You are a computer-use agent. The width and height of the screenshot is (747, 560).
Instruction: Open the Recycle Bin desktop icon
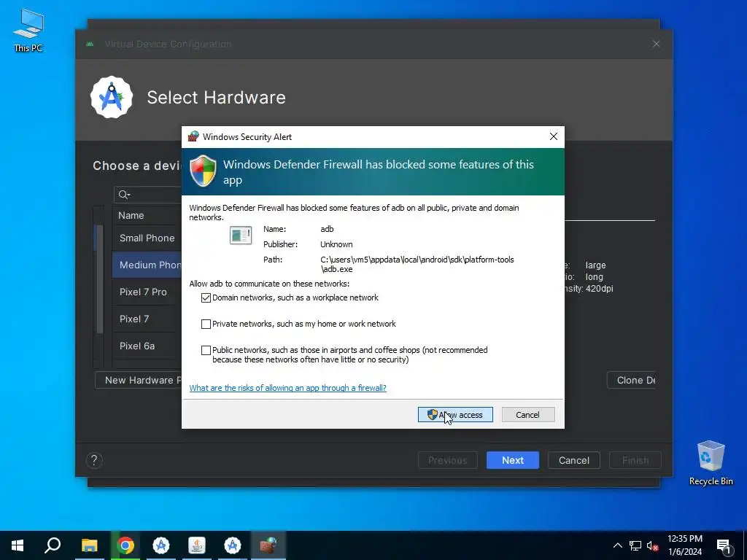[711, 463]
